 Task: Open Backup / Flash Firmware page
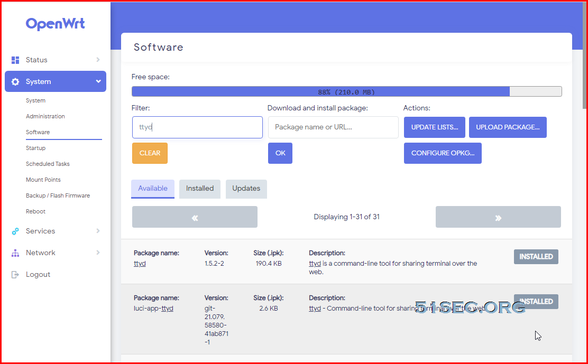point(58,195)
